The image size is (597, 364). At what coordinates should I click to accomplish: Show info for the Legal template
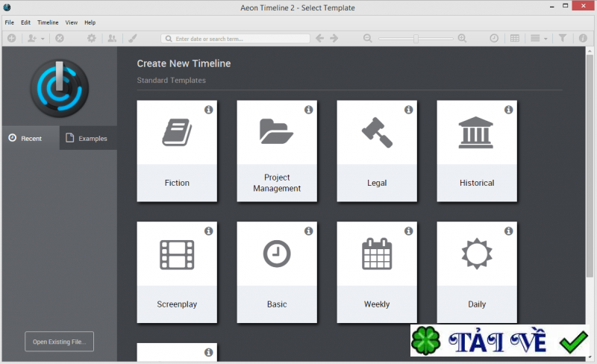point(408,110)
